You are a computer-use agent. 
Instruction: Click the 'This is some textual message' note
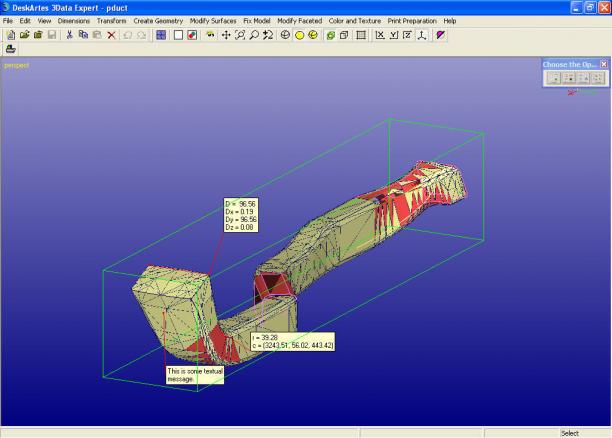(195, 375)
